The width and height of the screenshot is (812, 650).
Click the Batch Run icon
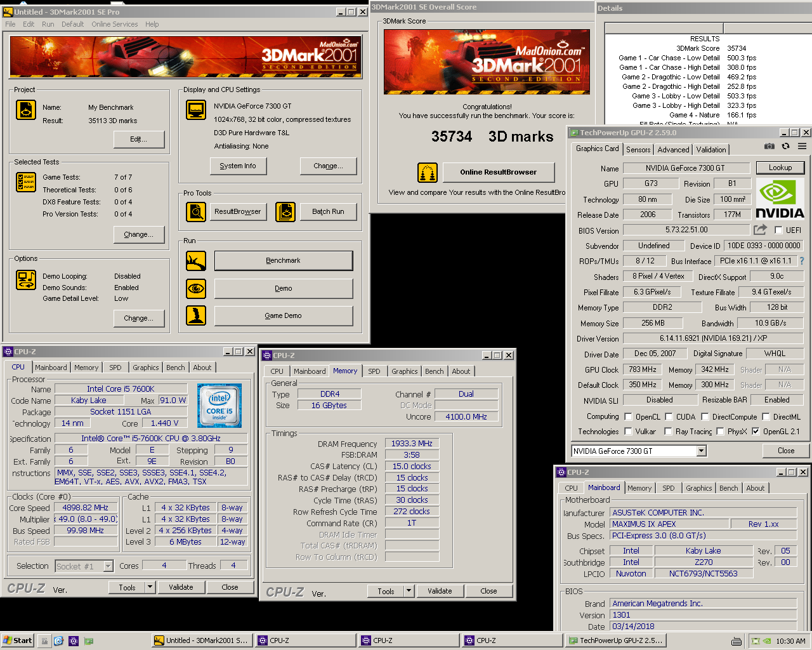(x=285, y=212)
